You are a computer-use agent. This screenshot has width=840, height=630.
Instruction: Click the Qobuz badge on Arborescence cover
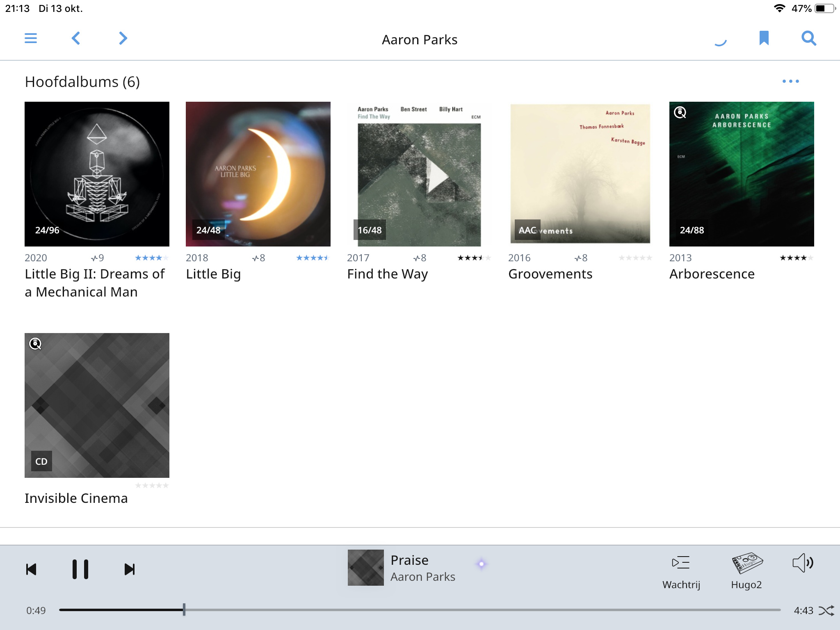click(x=680, y=112)
